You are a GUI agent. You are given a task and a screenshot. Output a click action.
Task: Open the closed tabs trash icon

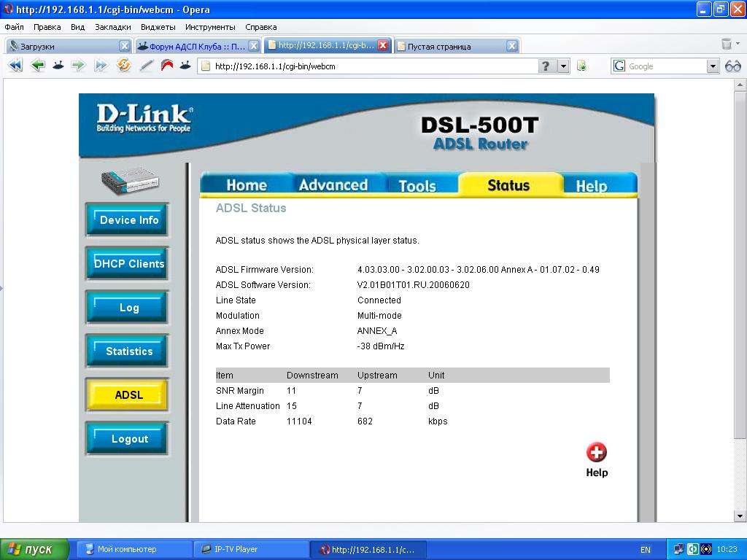[x=727, y=45]
